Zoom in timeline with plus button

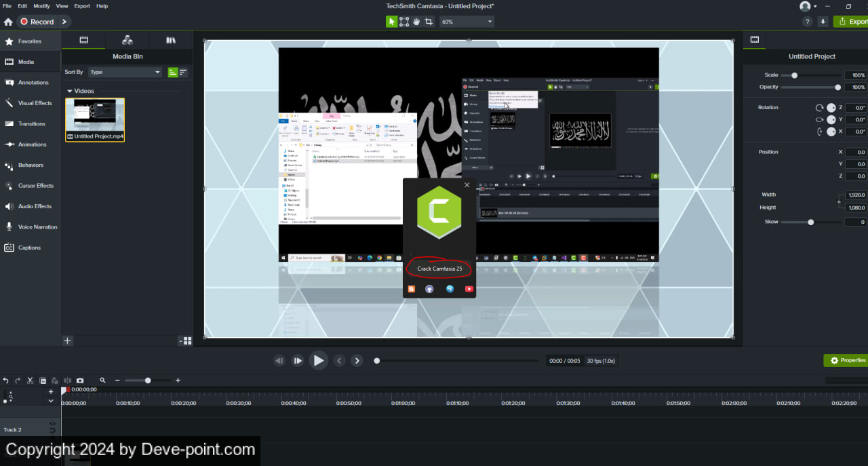[178, 381]
